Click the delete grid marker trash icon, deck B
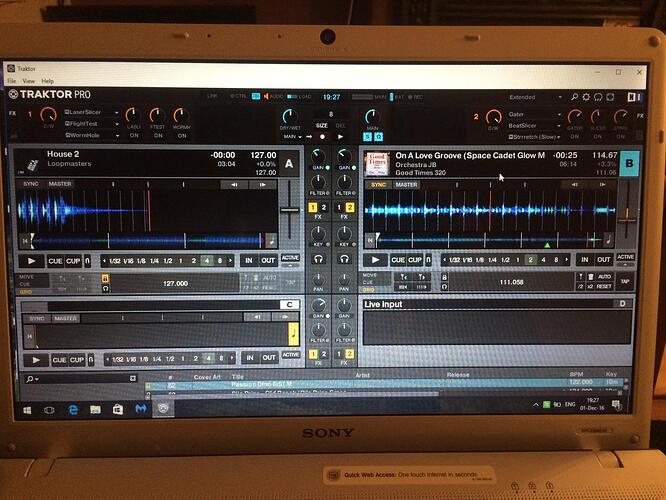This screenshot has width=666, height=500. coord(590,277)
